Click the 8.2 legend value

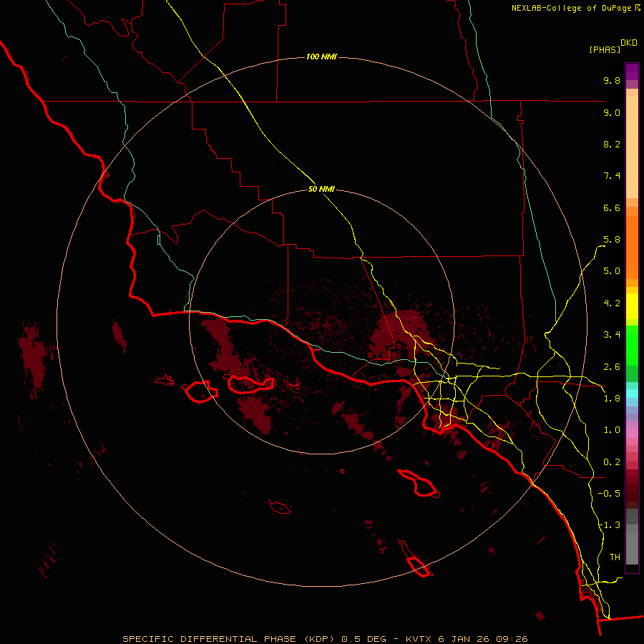(612, 144)
